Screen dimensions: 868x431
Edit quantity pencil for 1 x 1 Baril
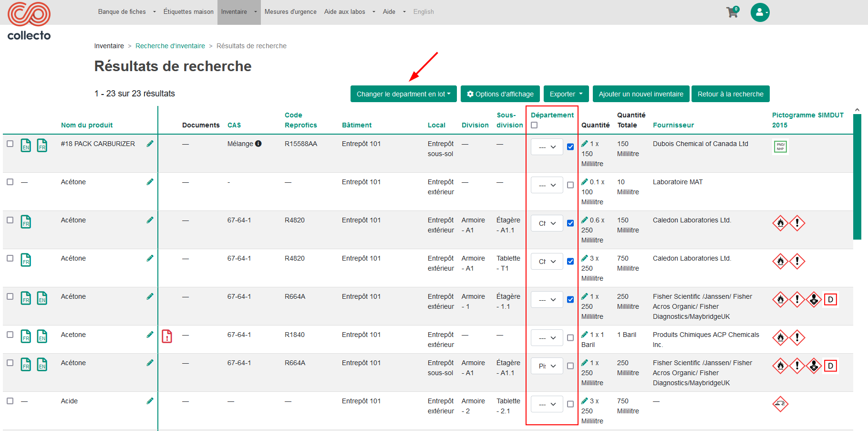[x=585, y=335]
